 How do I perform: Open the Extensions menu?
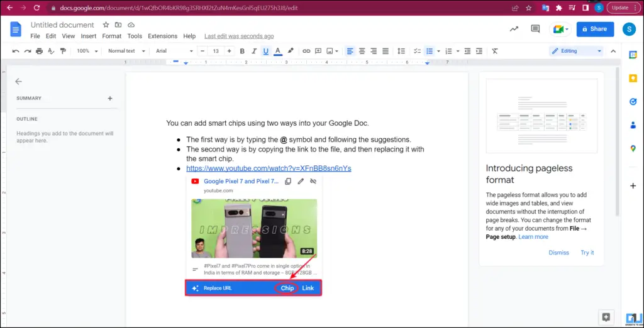click(163, 36)
